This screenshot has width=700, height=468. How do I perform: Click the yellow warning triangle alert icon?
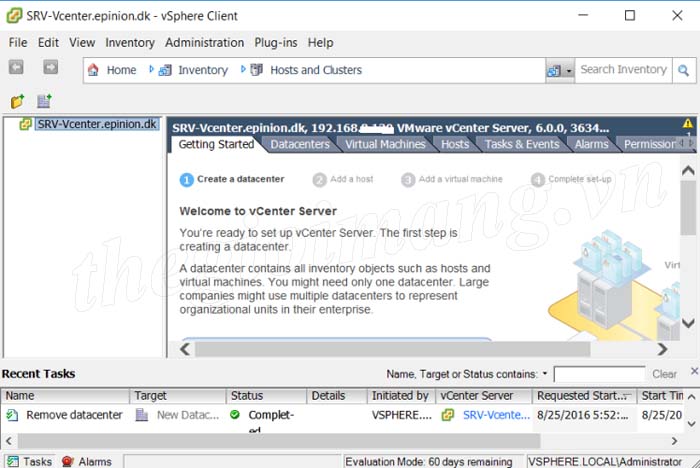[688, 123]
